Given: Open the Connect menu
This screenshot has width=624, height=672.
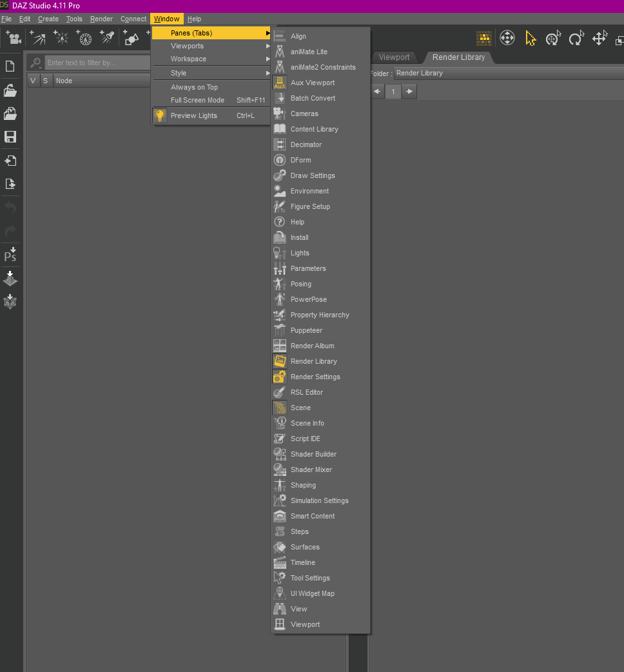Looking at the screenshot, I should coord(133,19).
